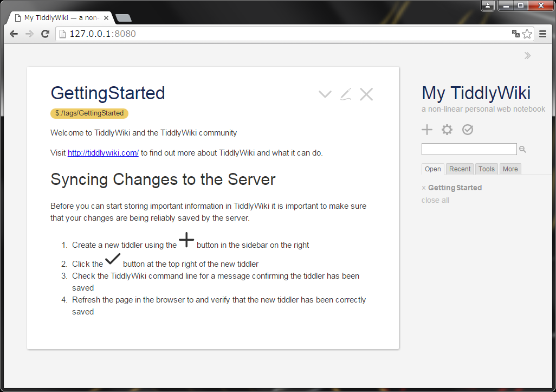556x392 pixels.
Task: Click the checkmark icon in step 2 text
Action: point(113,259)
